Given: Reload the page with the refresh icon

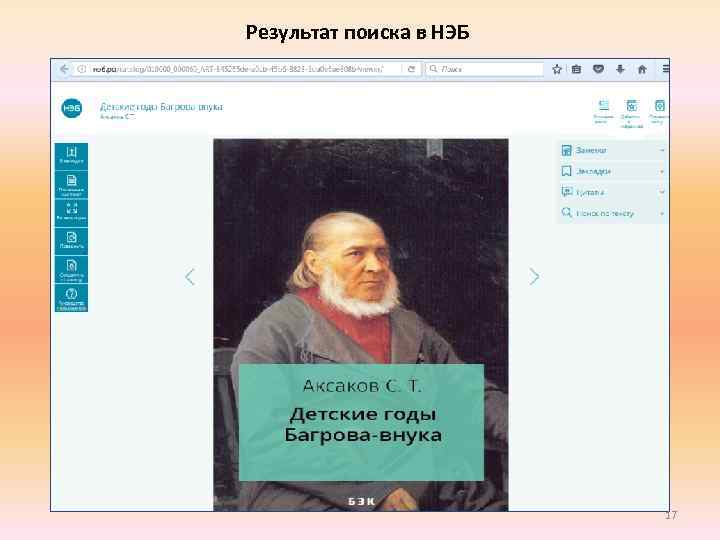Looking at the screenshot, I should (x=411, y=69).
